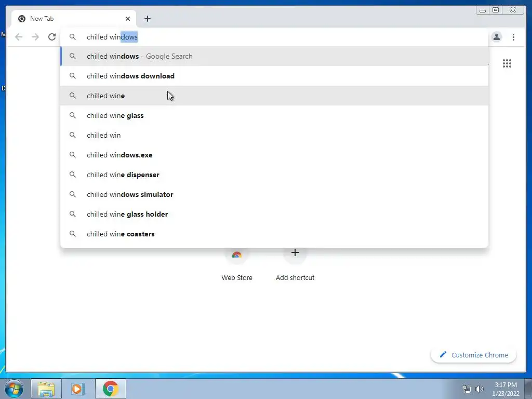Maximize the Chrome window
This screenshot has width=532, height=399.
point(496,10)
